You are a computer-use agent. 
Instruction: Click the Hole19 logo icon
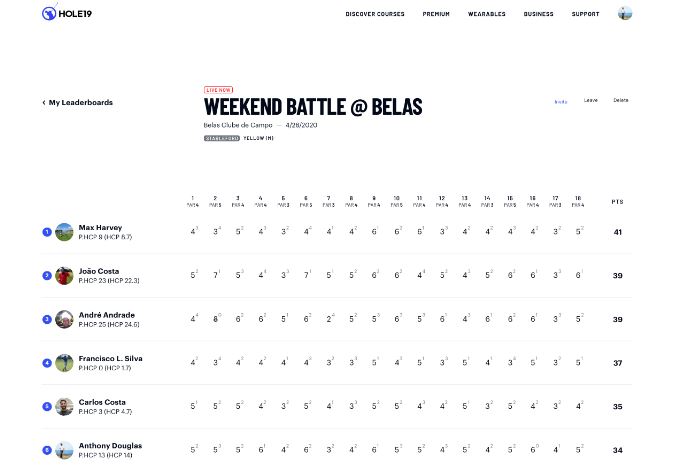48,14
